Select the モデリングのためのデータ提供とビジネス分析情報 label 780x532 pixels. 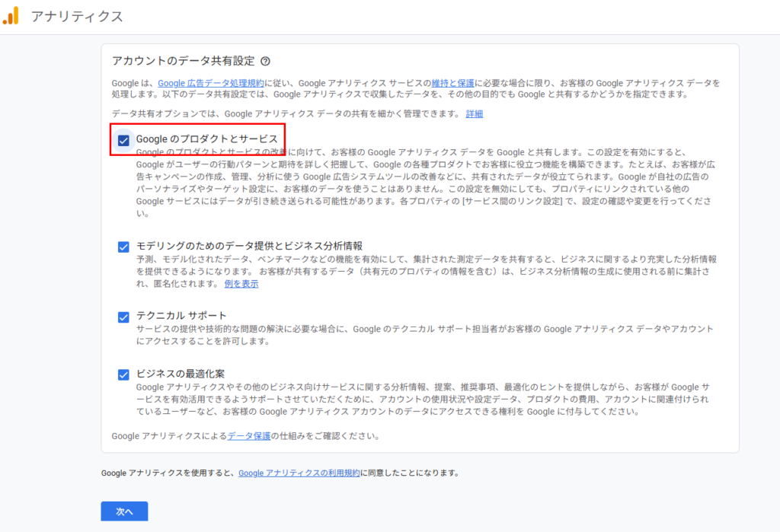click(x=249, y=246)
